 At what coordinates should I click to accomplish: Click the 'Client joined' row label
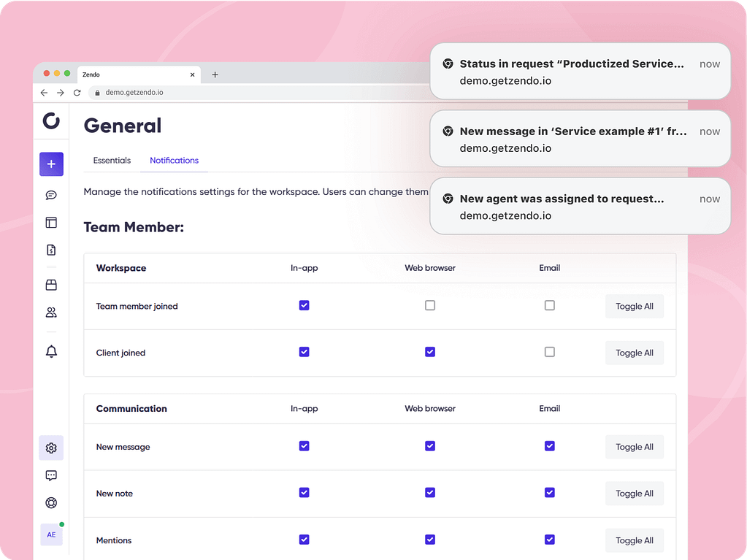point(121,353)
